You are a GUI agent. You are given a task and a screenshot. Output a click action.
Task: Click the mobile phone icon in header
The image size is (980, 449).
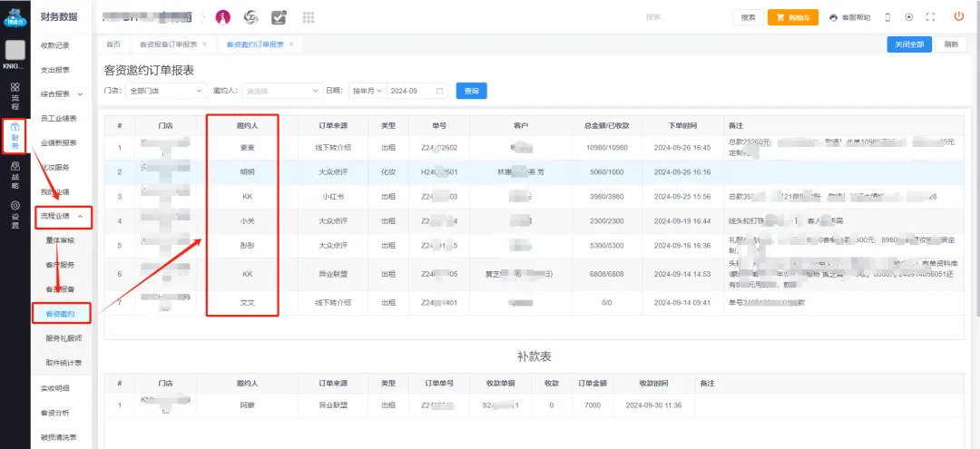[887, 17]
